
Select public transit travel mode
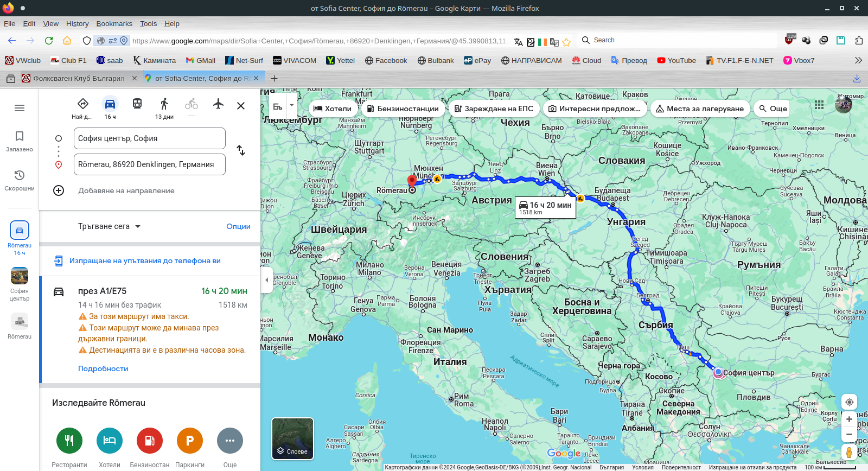tap(137, 104)
